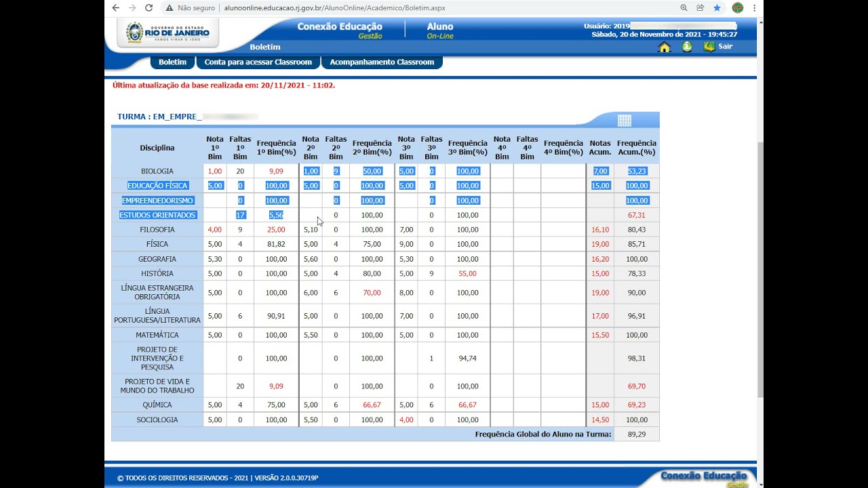Reload the Boletim page
This screenshot has width=868, height=488.
(x=149, y=8)
